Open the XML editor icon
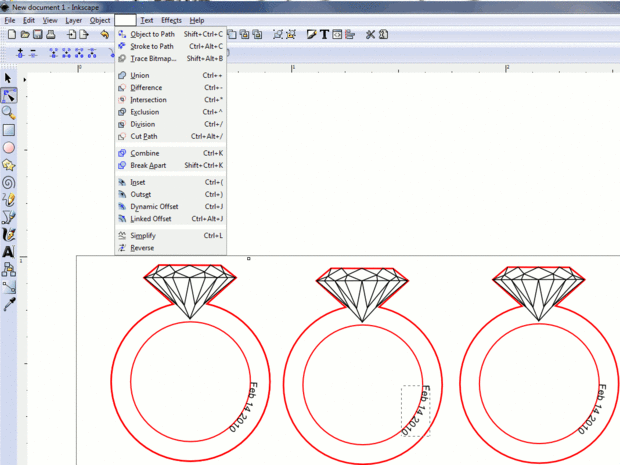 click(x=337, y=34)
